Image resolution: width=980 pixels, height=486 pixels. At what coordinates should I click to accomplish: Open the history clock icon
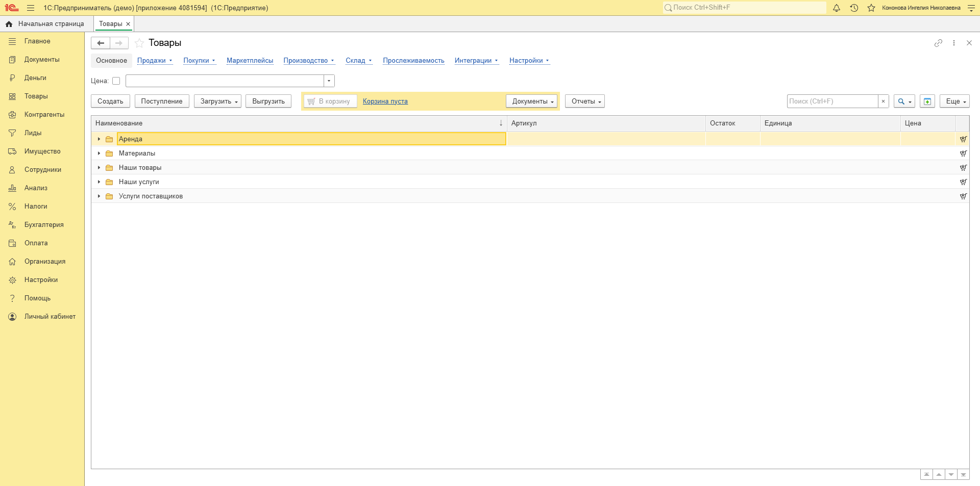click(854, 8)
